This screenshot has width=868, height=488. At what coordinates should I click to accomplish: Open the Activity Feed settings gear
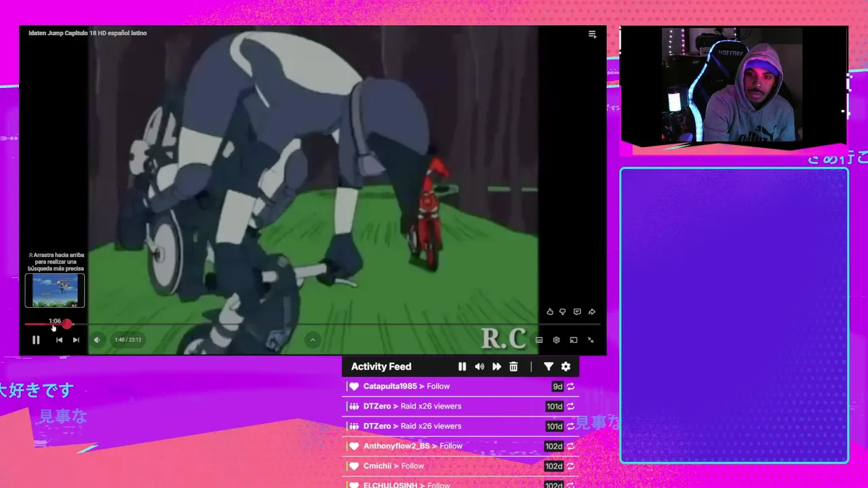566,367
